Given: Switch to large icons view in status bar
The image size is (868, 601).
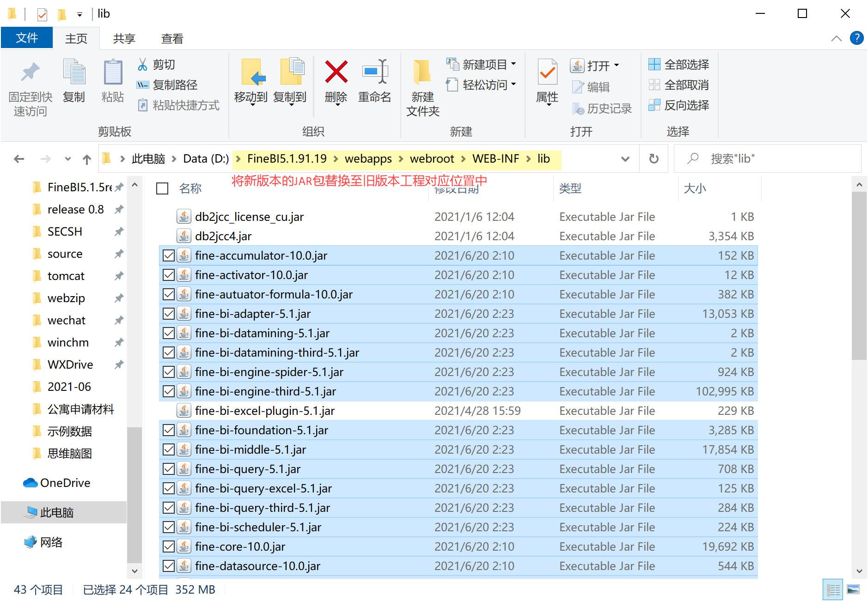Looking at the screenshot, I should (x=853, y=590).
